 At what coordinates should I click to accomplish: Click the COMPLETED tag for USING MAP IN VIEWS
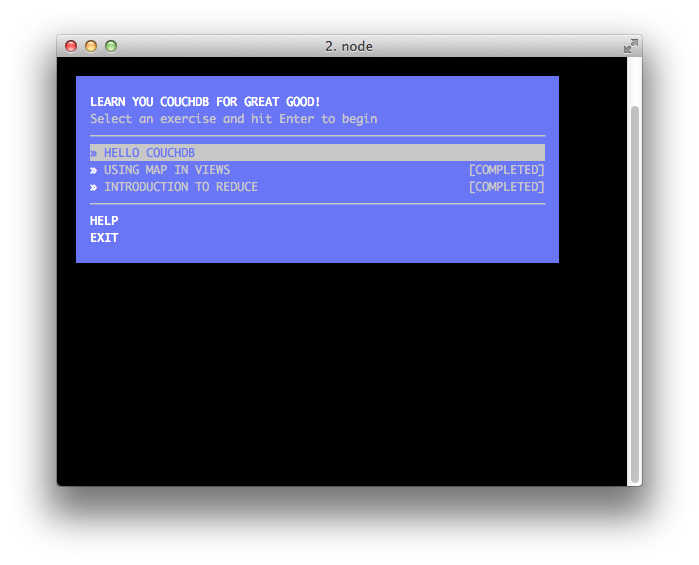(x=506, y=170)
